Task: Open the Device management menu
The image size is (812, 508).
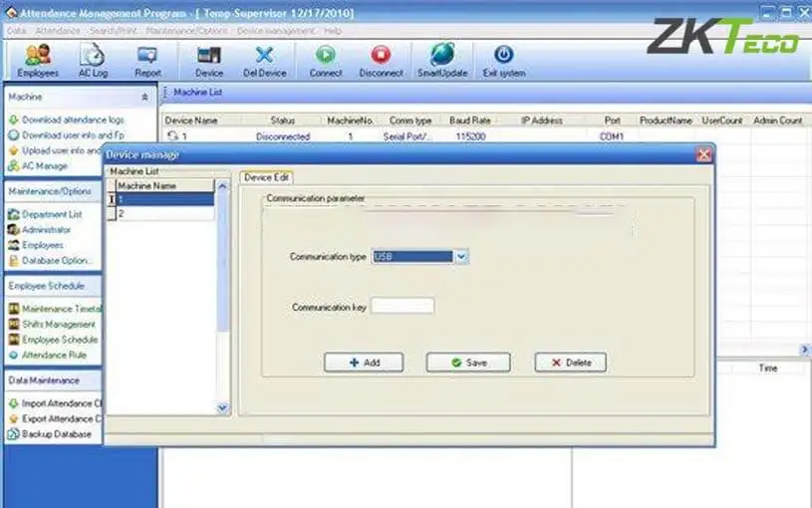Action: point(276,31)
